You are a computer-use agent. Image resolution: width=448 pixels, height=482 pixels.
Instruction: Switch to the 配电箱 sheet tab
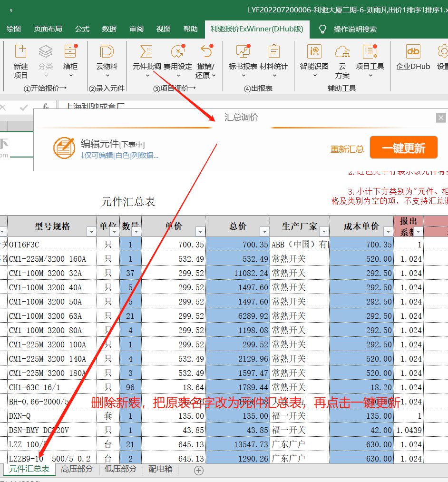click(160, 469)
